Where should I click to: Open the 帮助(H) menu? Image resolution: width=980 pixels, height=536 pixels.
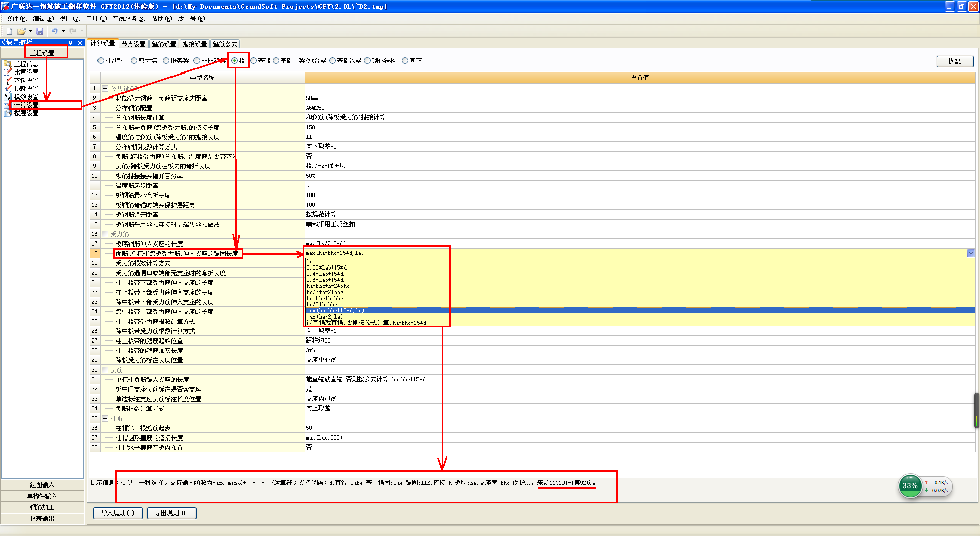162,19
